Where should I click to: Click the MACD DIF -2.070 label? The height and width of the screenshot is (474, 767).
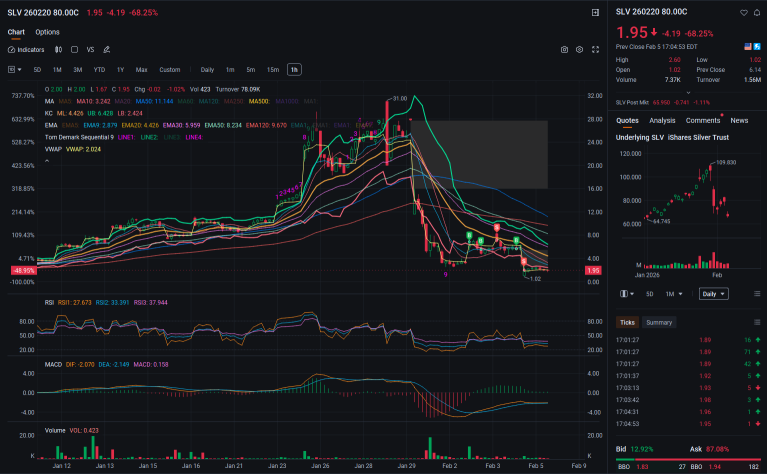(80, 365)
